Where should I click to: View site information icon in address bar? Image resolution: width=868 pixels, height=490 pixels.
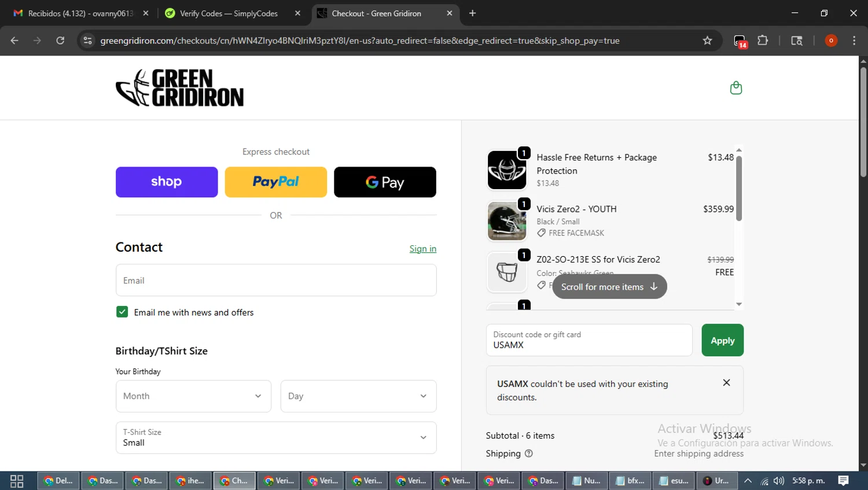[87, 40]
